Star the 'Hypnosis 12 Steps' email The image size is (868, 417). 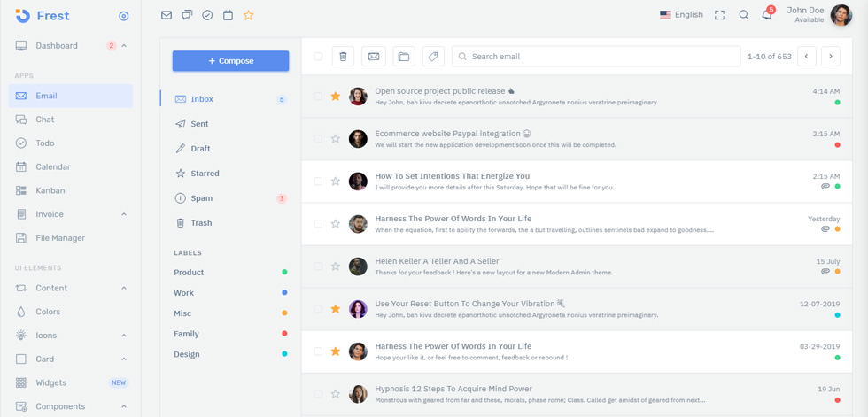point(335,394)
